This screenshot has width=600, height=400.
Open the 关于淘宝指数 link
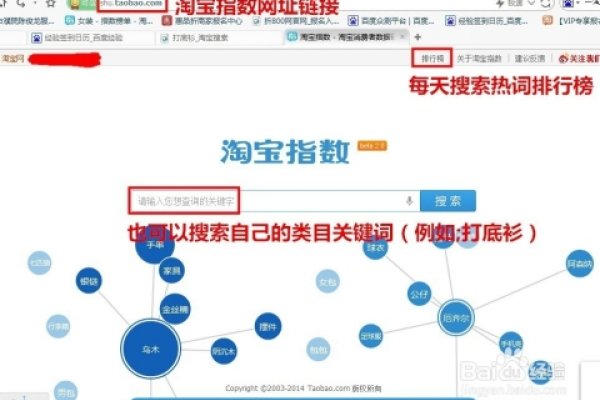point(479,59)
